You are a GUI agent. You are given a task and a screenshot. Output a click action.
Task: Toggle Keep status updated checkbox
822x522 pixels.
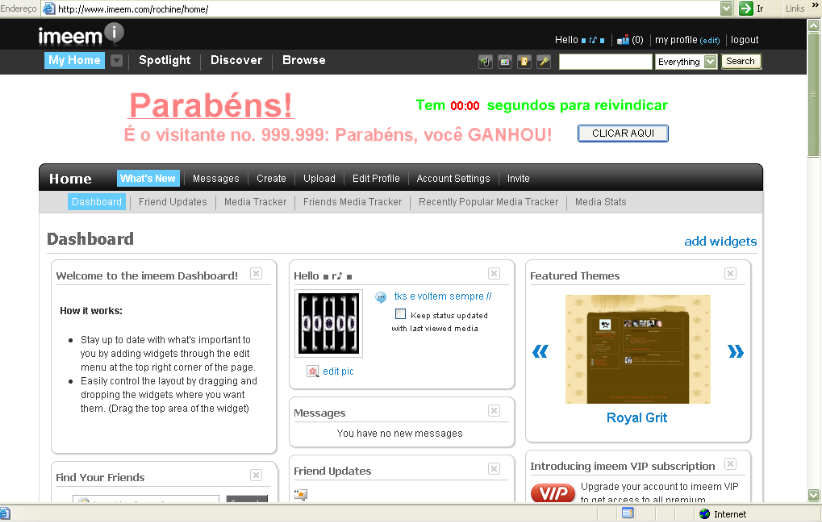(401, 314)
